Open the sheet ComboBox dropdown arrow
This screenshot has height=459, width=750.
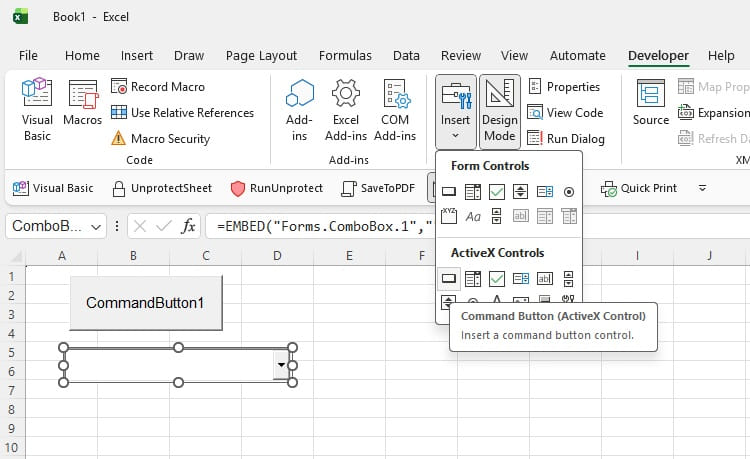(x=281, y=365)
